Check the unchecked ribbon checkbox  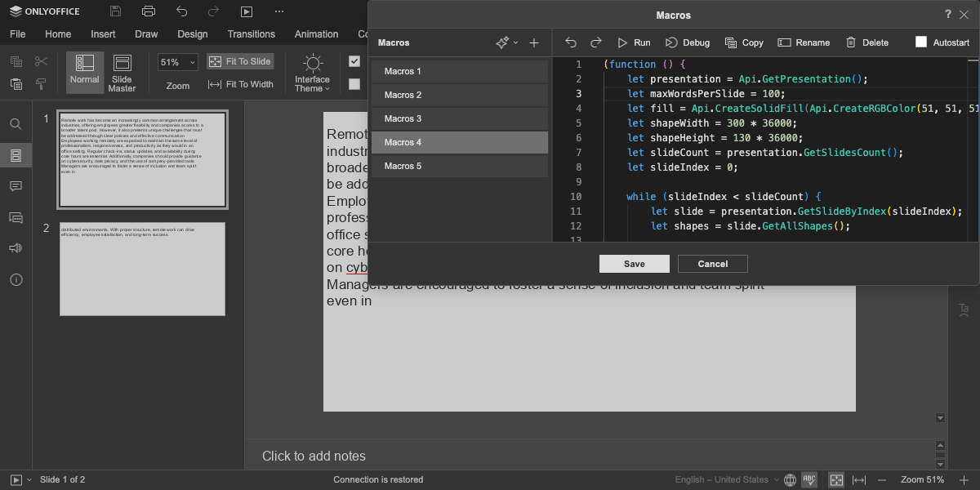354,83
